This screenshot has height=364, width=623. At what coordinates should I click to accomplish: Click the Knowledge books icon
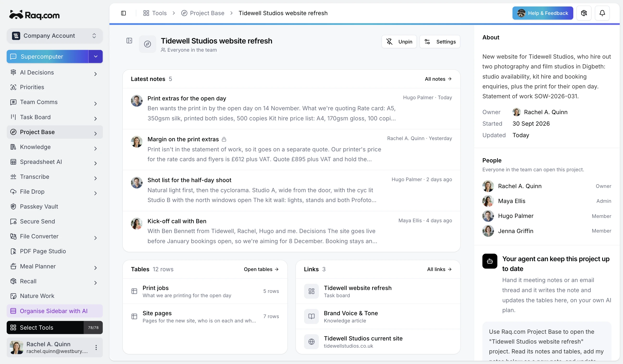point(13,147)
